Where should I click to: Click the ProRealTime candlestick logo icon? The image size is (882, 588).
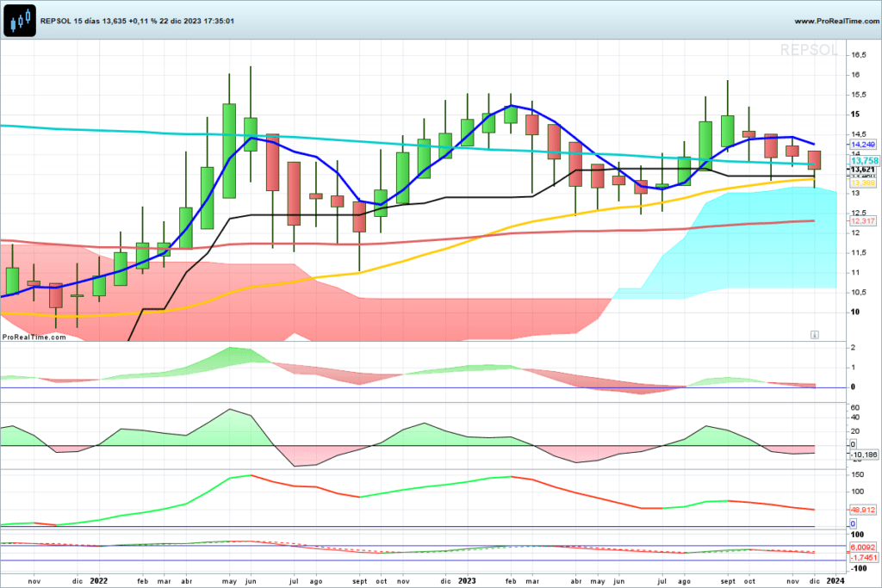[x=20, y=21]
